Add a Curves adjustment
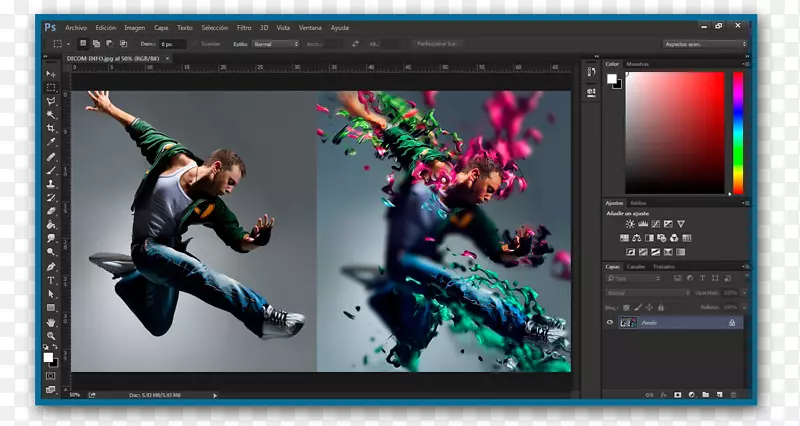800x426 pixels. point(656,224)
